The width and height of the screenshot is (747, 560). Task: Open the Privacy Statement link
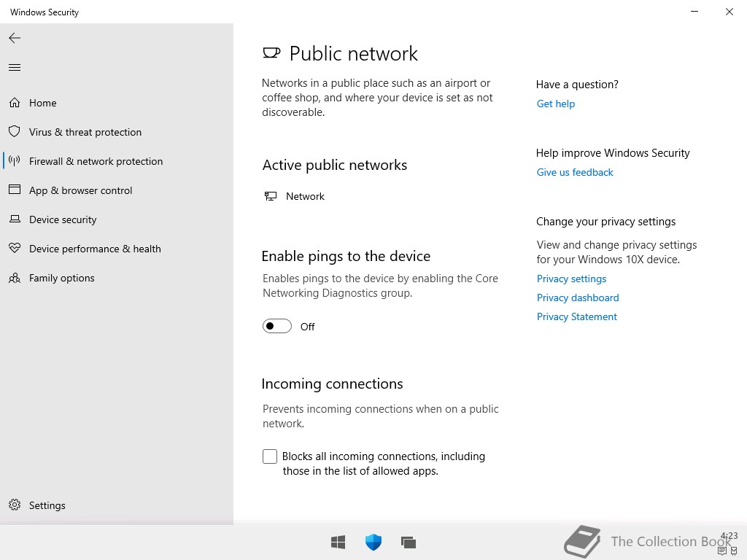tap(576, 316)
